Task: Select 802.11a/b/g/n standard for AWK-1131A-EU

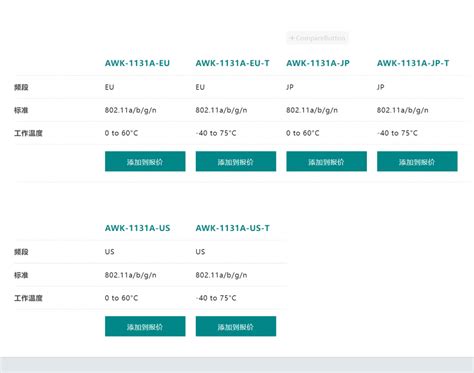Action: click(x=130, y=110)
